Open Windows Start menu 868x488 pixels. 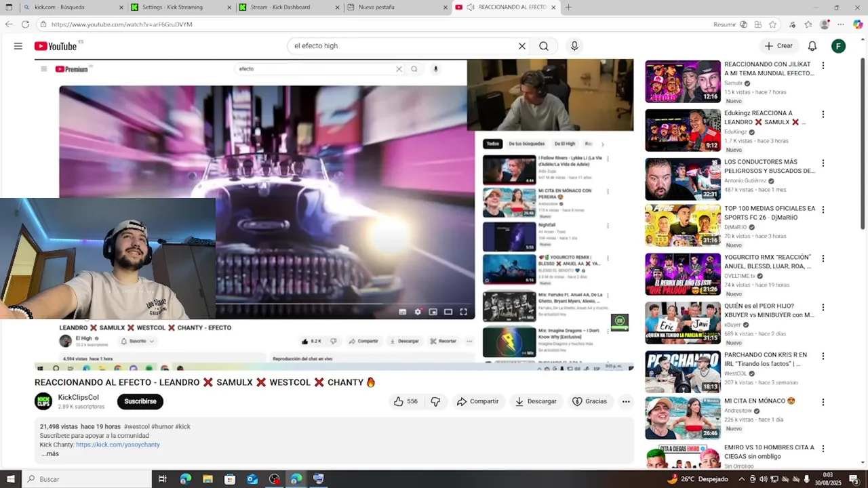pos(10,479)
